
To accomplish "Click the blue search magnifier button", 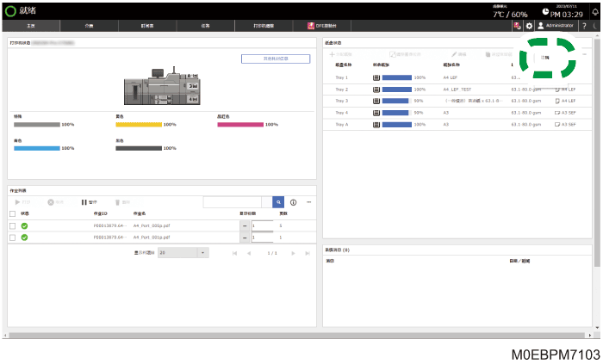I will pyautogui.click(x=278, y=202).
